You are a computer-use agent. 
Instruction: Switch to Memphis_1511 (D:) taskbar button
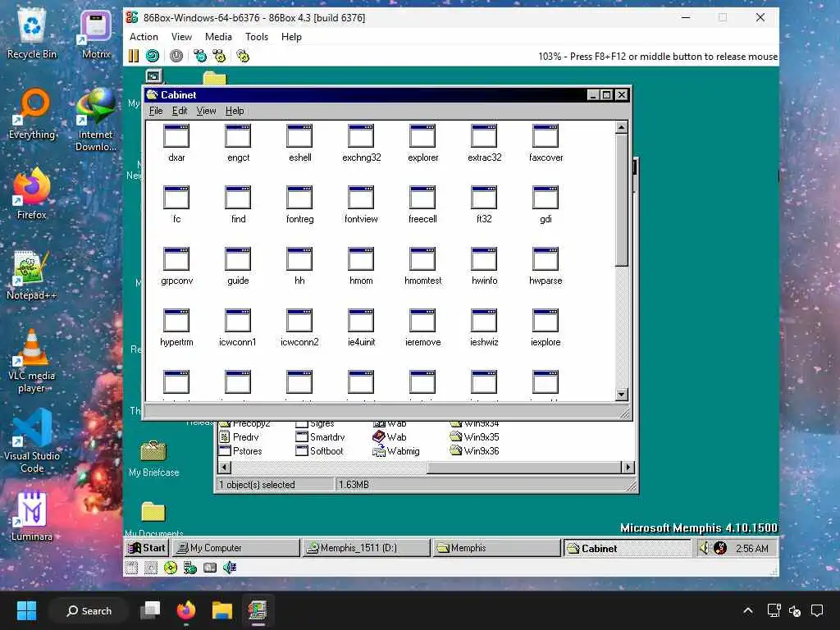click(367, 548)
